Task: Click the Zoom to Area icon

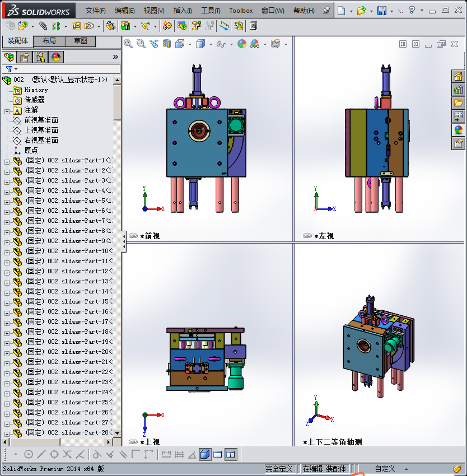Action: tap(141, 44)
